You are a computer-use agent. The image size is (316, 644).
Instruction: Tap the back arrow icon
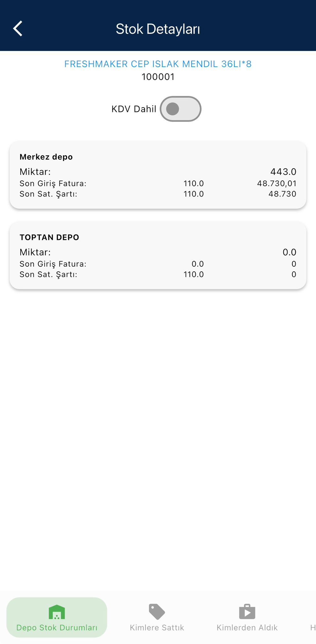(x=18, y=29)
